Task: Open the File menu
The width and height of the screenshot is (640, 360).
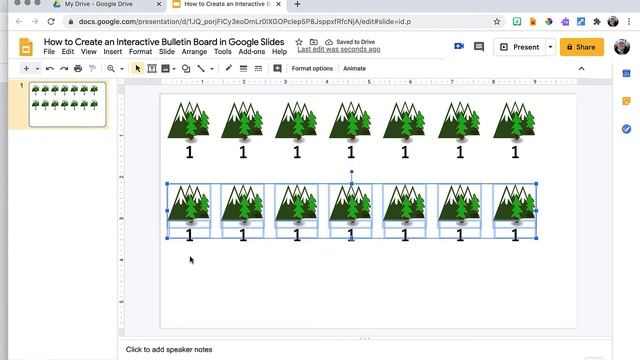Action: pyautogui.click(x=49, y=52)
